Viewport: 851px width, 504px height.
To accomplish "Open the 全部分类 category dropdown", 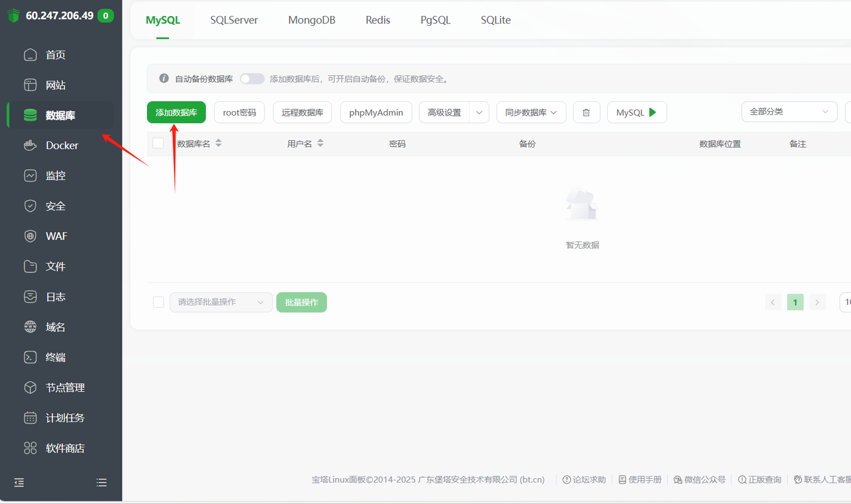I will click(789, 112).
